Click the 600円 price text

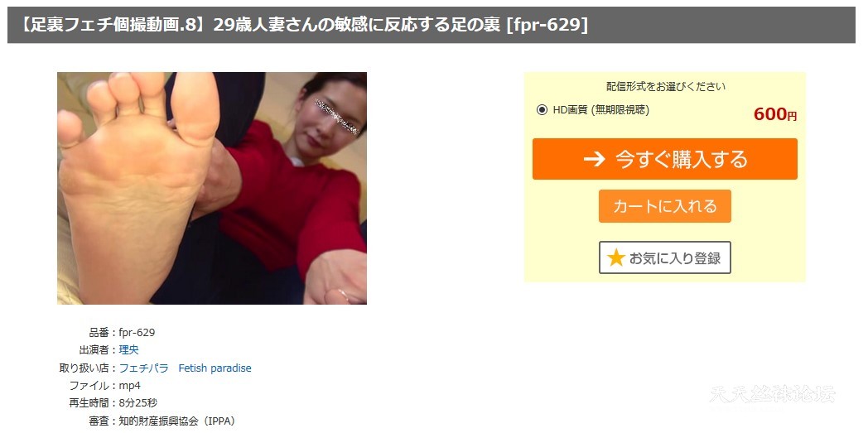point(775,114)
